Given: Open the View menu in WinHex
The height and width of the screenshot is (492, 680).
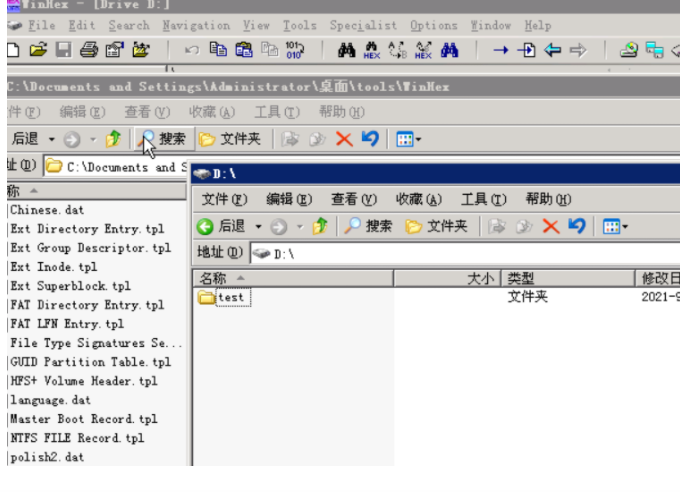Looking at the screenshot, I should (x=256, y=26).
